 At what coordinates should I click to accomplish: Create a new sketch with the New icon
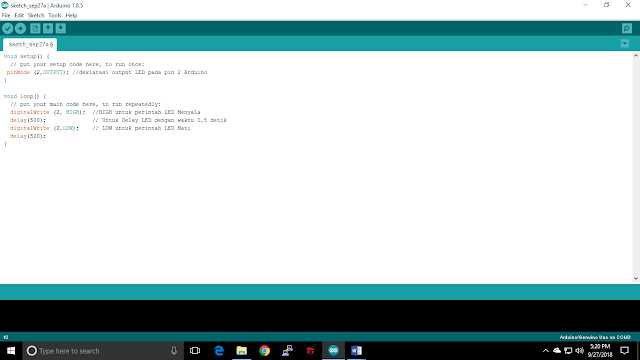coord(35,28)
